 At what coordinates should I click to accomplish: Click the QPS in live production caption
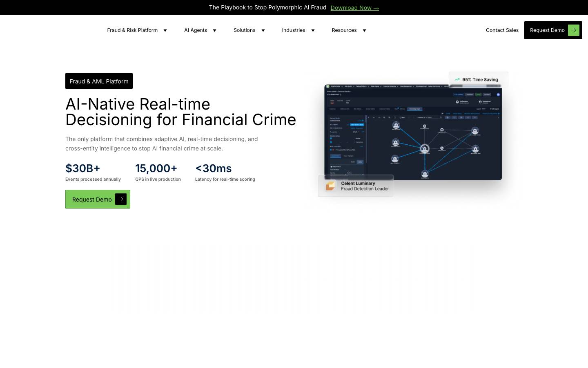158,179
